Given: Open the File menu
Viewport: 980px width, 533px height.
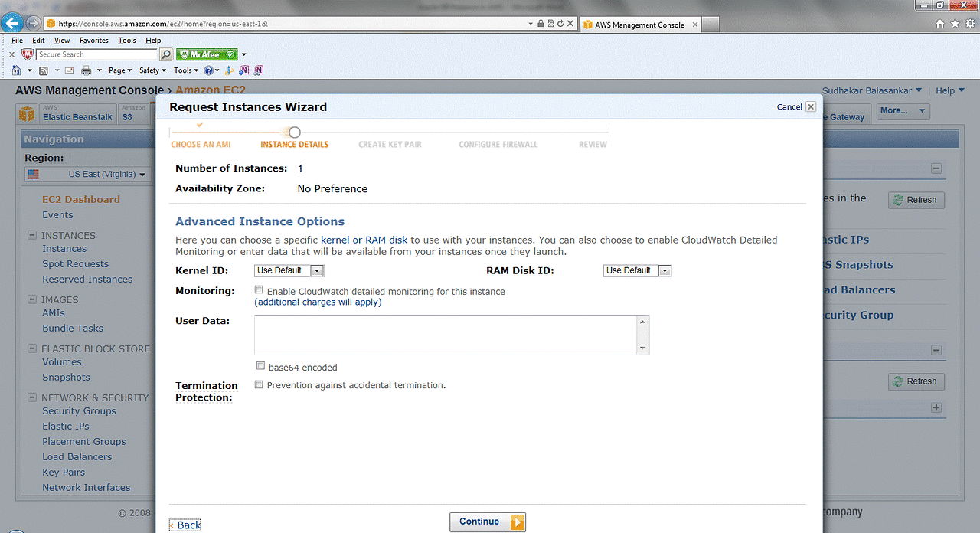Looking at the screenshot, I should point(17,41).
